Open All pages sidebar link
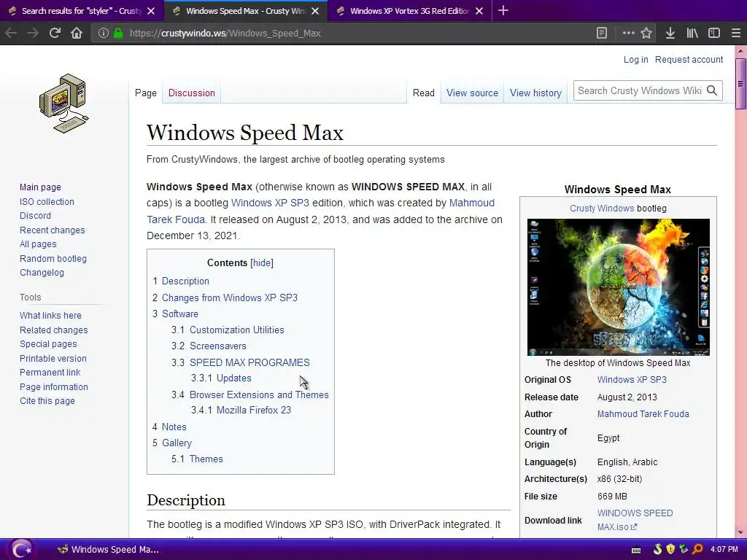This screenshot has height=560, width=747. pos(38,244)
